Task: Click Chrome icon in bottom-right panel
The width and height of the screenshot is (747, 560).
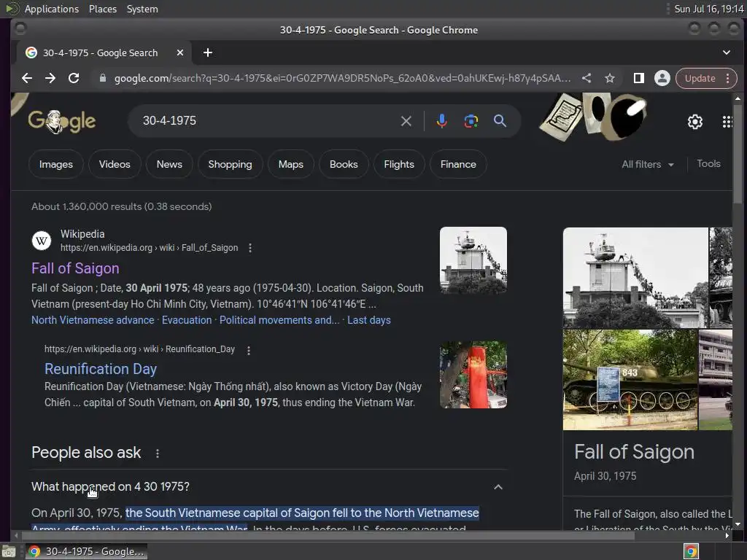Action: tap(691, 551)
